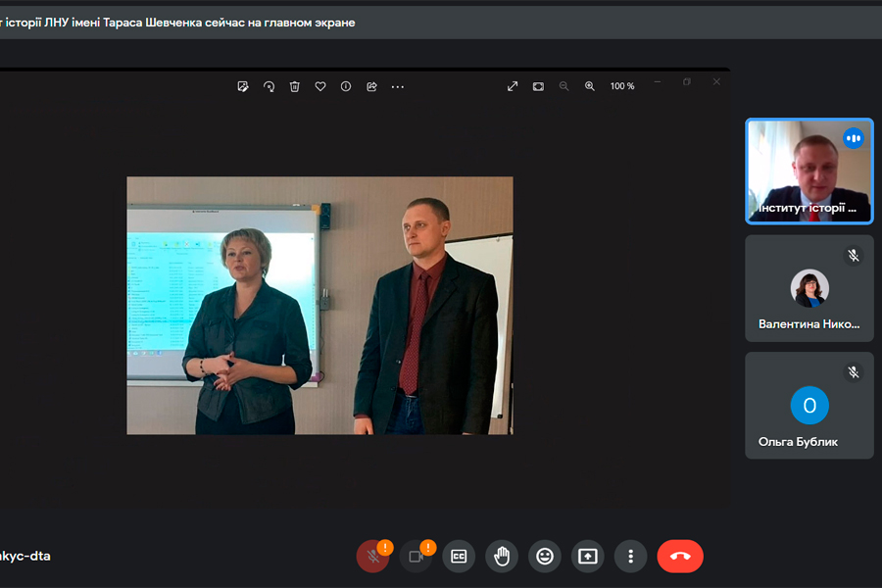This screenshot has height=588, width=882.
Task: Click muted mic icon on Валентина tile
Action: tap(854, 256)
